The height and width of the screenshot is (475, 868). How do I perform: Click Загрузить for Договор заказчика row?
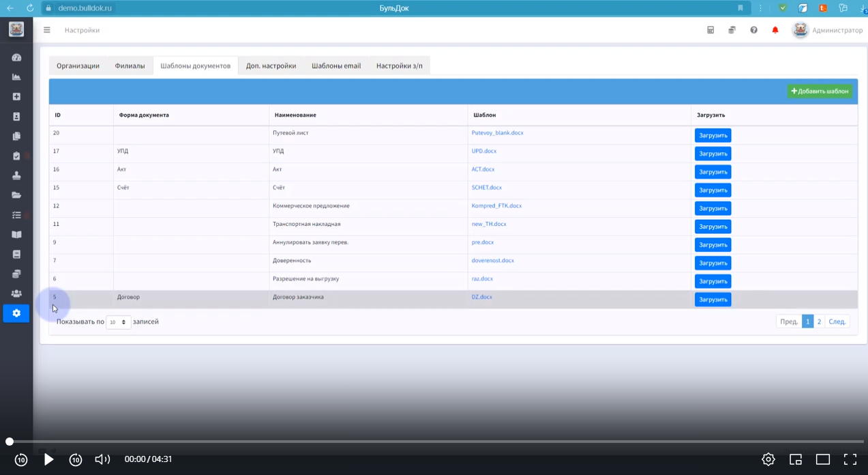click(x=713, y=300)
